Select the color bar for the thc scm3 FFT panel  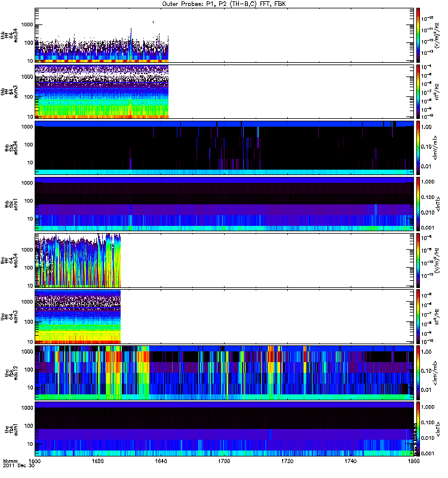(419, 315)
